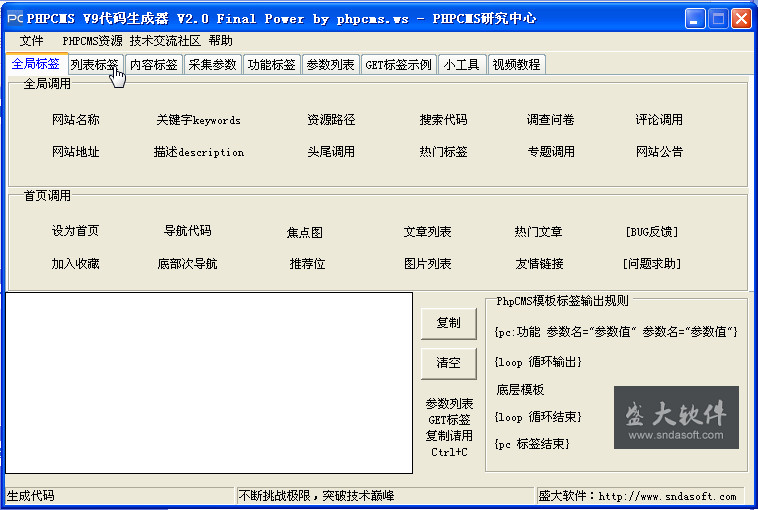Click the 网站地址 label
758x510 pixels.
pos(76,152)
